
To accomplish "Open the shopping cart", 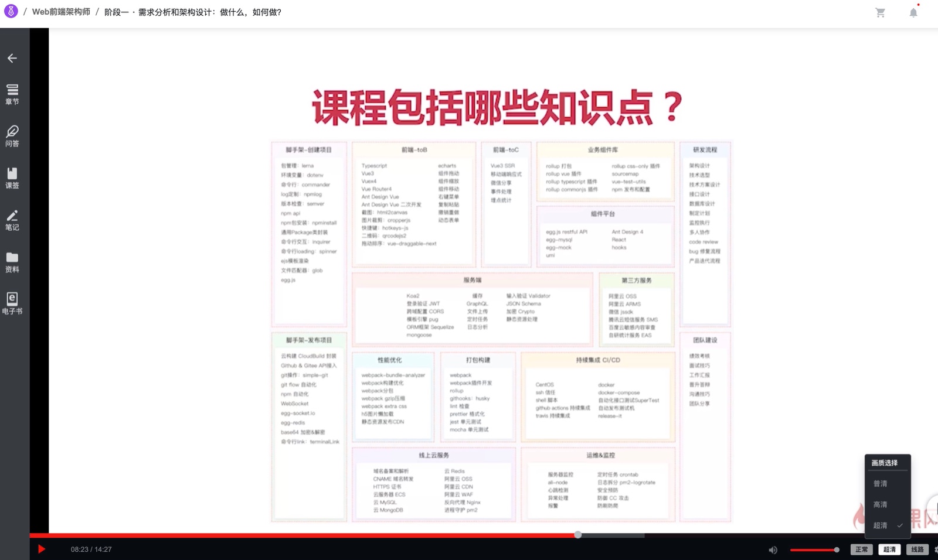I will coord(880,12).
